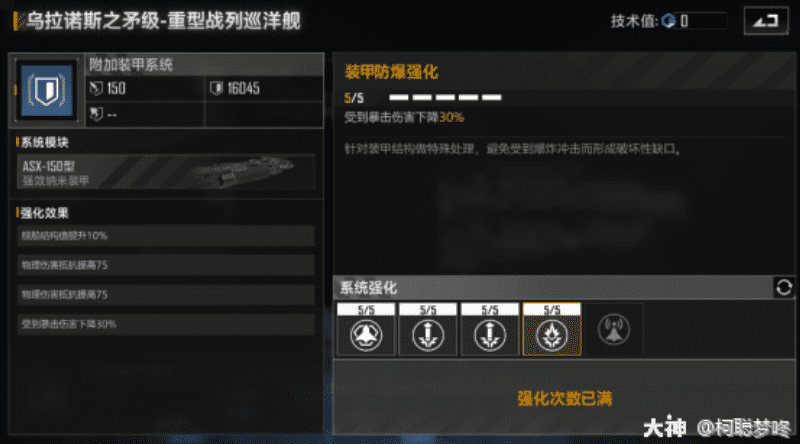Select the second 5/5 downward arrow enhancement icon
This screenshot has width=800, height=444.
(428, 329)
